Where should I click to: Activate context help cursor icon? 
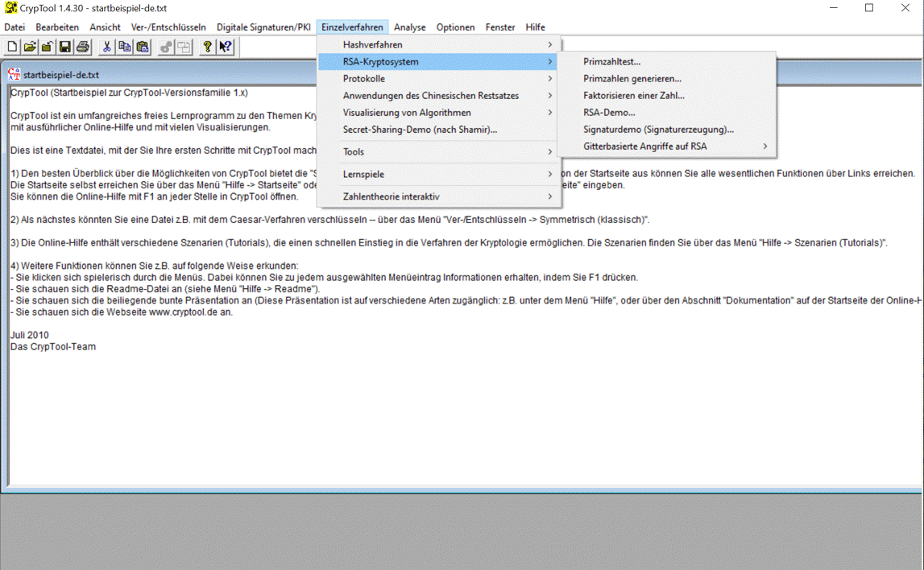coord(226,47)
